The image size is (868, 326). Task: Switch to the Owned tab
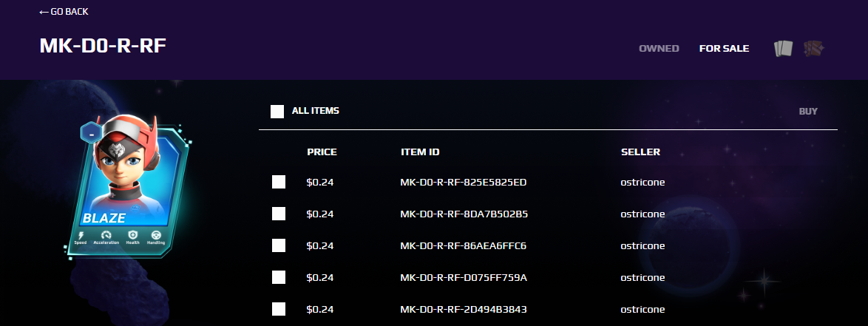click(659, 49)
